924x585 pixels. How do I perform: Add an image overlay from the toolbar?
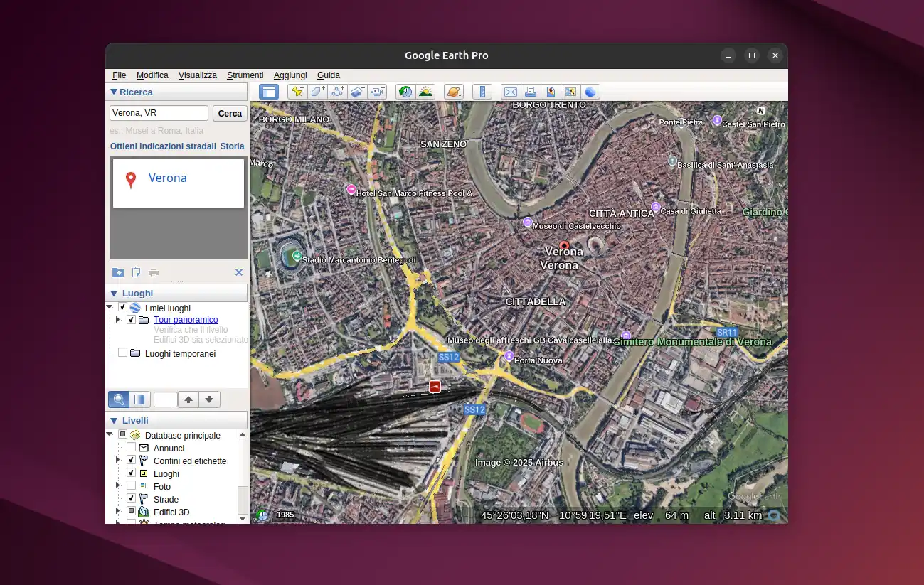(357, 92)
